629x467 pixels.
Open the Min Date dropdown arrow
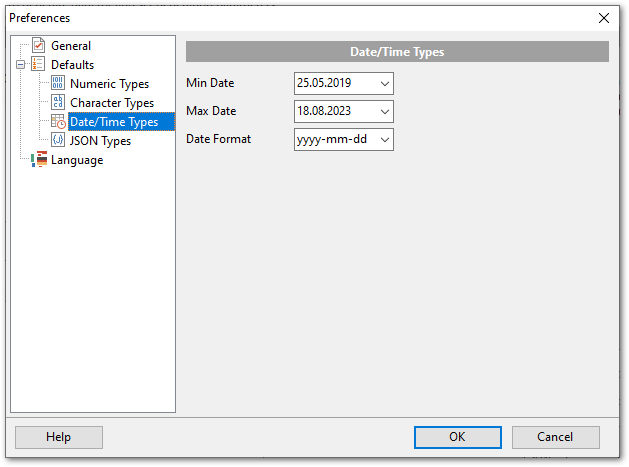pyautogui.click(x=385, y=84)
